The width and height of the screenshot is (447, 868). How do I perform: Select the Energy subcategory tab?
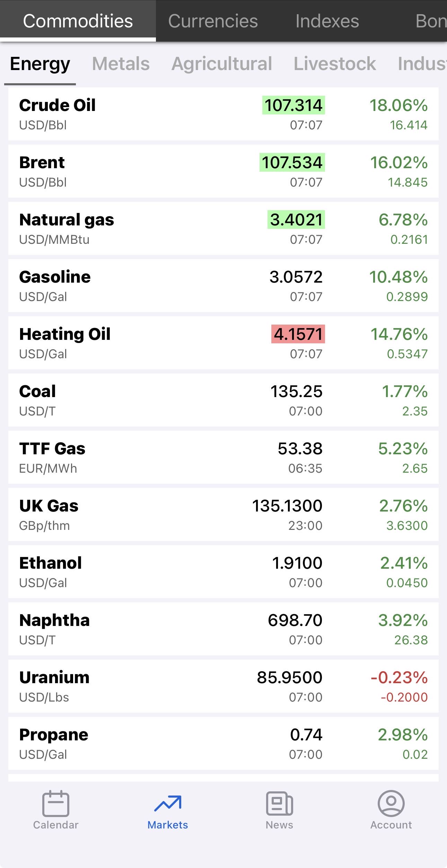tap(40, 64)
